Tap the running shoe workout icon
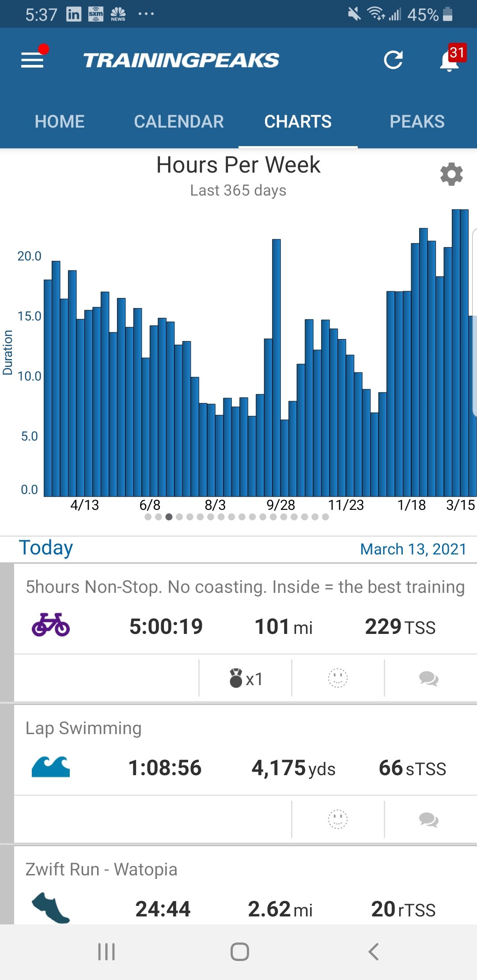Viewport: 477px width, 980px height. pyautogui.click(x=51, y=907)
